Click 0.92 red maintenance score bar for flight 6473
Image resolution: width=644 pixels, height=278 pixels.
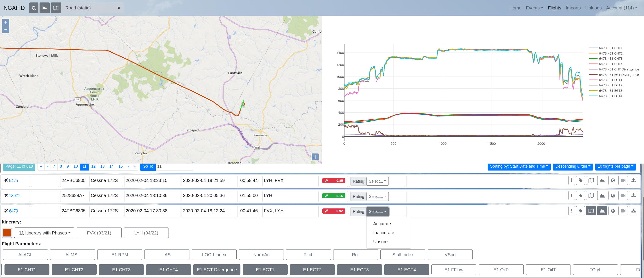pyautogui.click(x=333, y=211)
